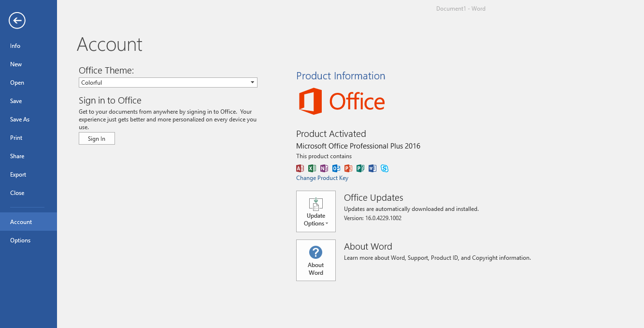The image size is (644, 328).
Task: Select the Account sidebar item
Action: pyautogui.click(x=29, y=222)
